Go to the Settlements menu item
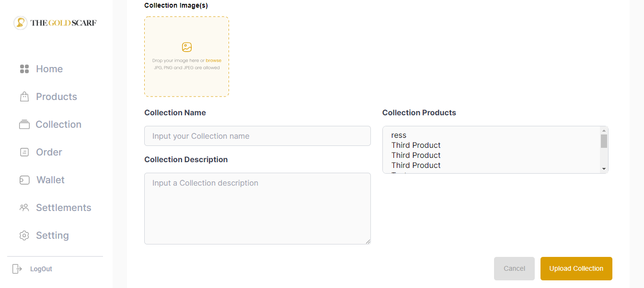The height and width of the screenshot is (288, 644). coord(63,208)
